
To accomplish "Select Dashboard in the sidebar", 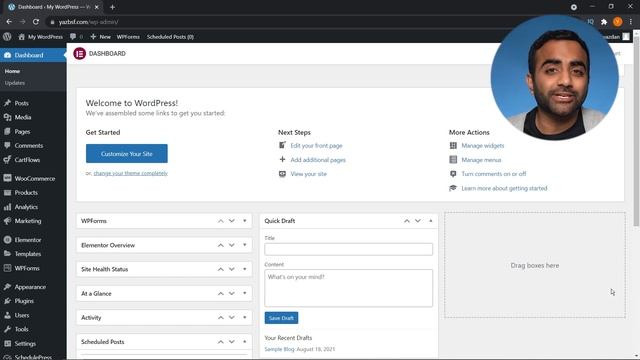I will [x=33, y=55].
